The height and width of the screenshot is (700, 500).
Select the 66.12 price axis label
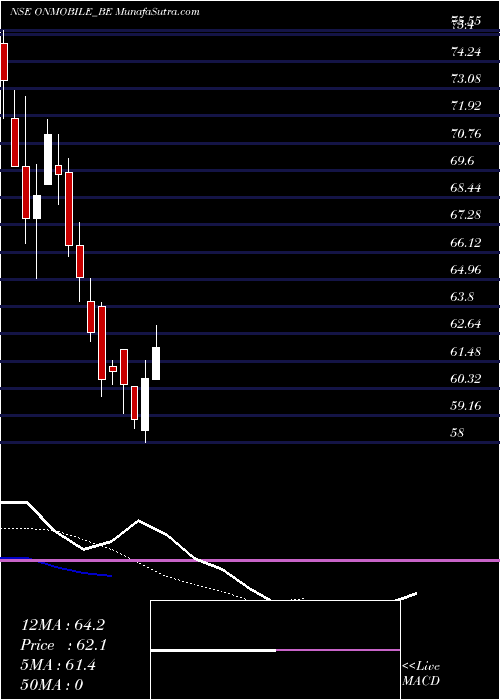point(466,243)
